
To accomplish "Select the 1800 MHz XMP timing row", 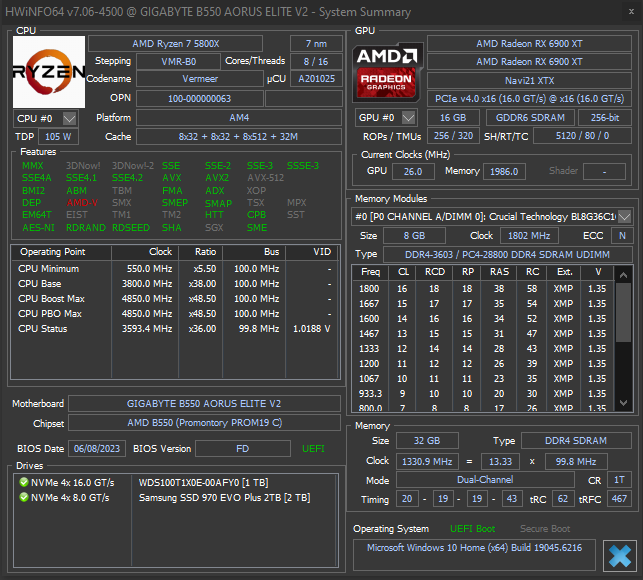I will click(483, 289).
